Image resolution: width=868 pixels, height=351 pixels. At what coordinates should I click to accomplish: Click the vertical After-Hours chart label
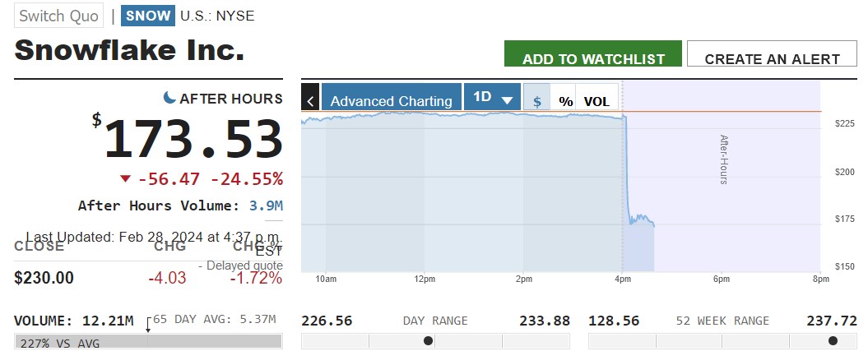pyautogui.click(x=724, y=159)
